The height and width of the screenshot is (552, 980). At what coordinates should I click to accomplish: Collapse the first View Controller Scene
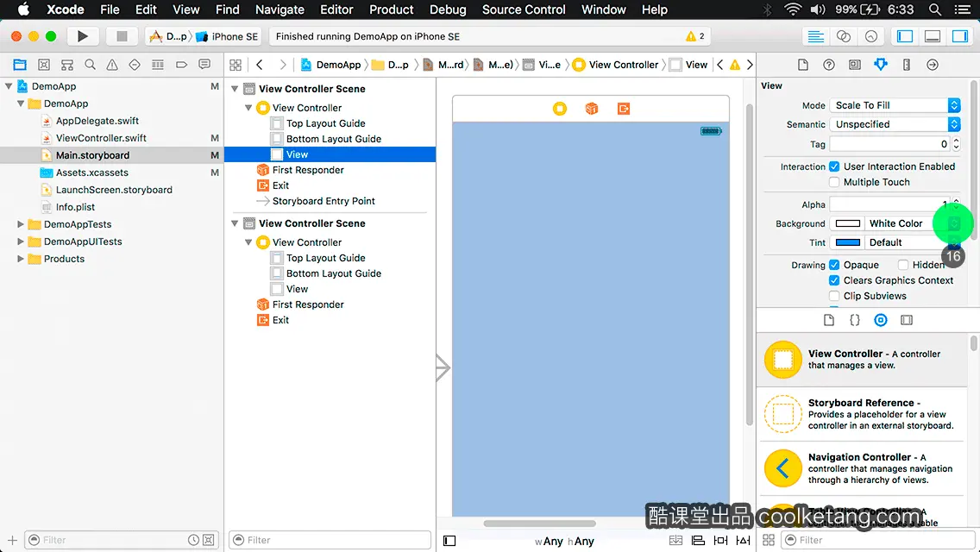pyautogui.click(x=235, y=89)
